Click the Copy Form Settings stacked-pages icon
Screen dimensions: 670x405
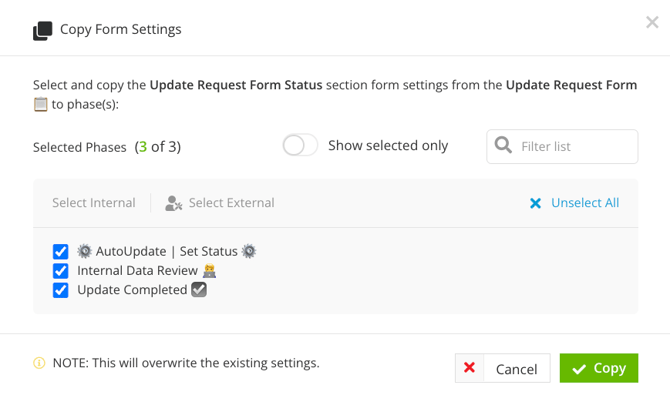coord(43,31)
